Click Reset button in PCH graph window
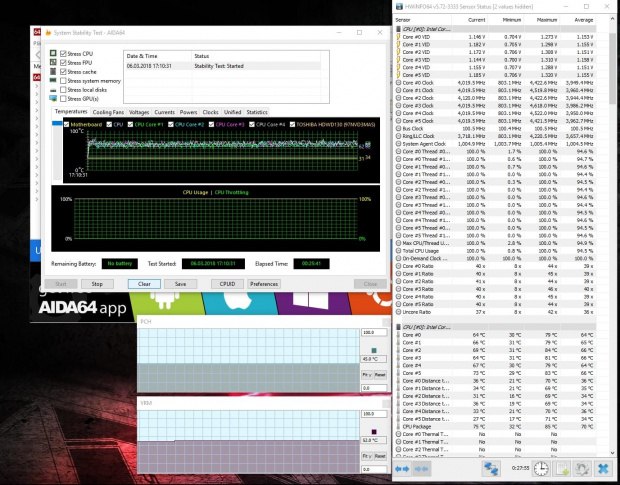 click(x=380, y=375)
